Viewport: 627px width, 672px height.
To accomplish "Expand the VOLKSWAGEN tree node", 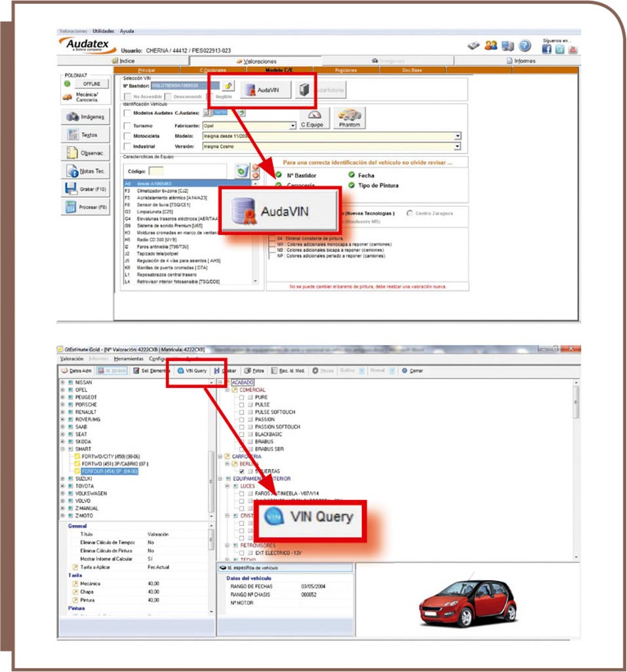I will click(62, 493).
